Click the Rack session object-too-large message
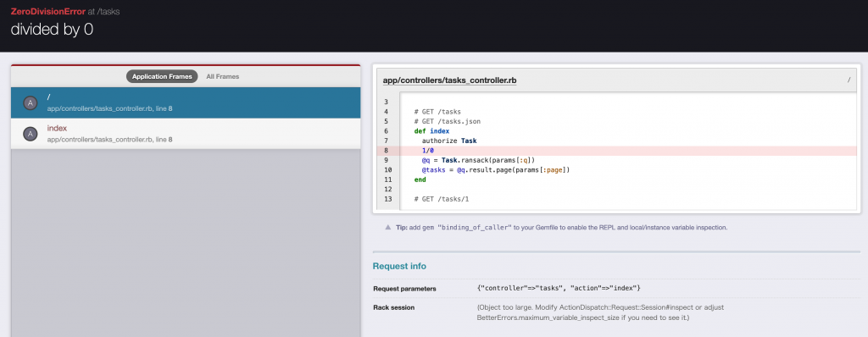 coord(600,312)
